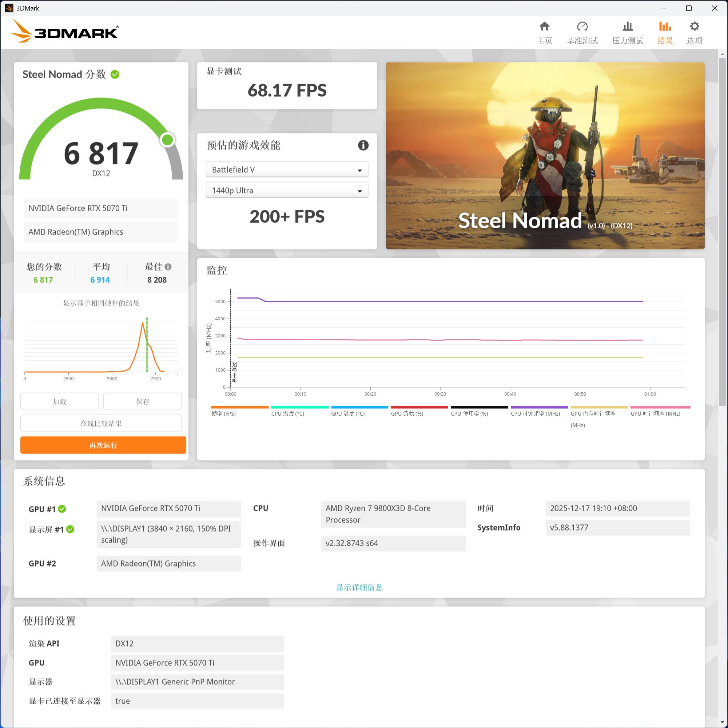Click the green validation check next to Steel Nomad 分数
The image size is (728, 728).
coord(115,75)
